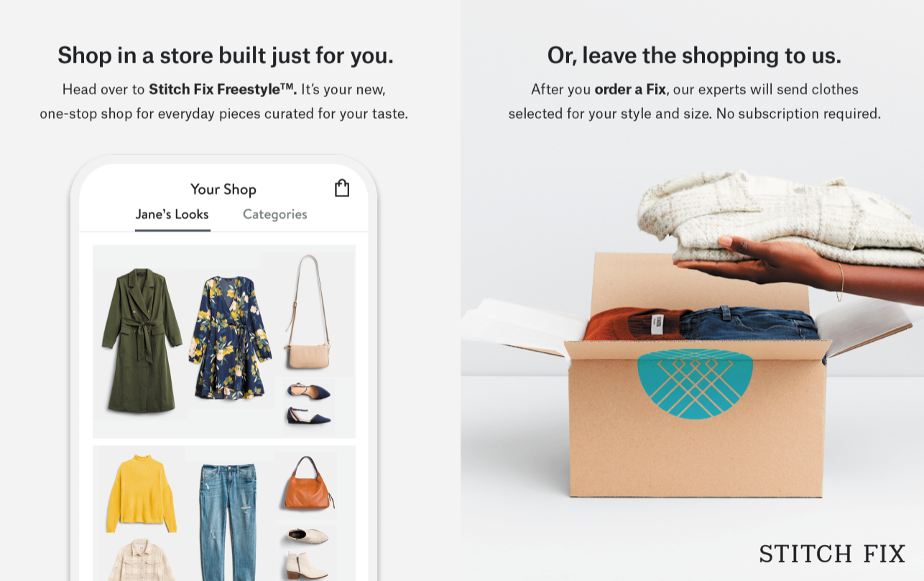This screenshot has width=924, height=581.
Task: Click the teal logo on the box
Action: (x=695, y=385)
